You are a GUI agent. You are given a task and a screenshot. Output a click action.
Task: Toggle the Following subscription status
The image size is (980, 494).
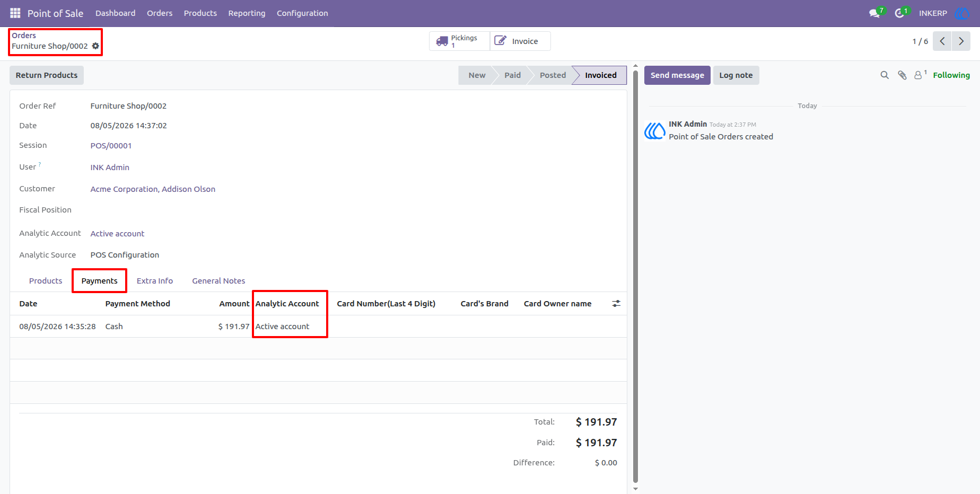[x=951, y=75]
